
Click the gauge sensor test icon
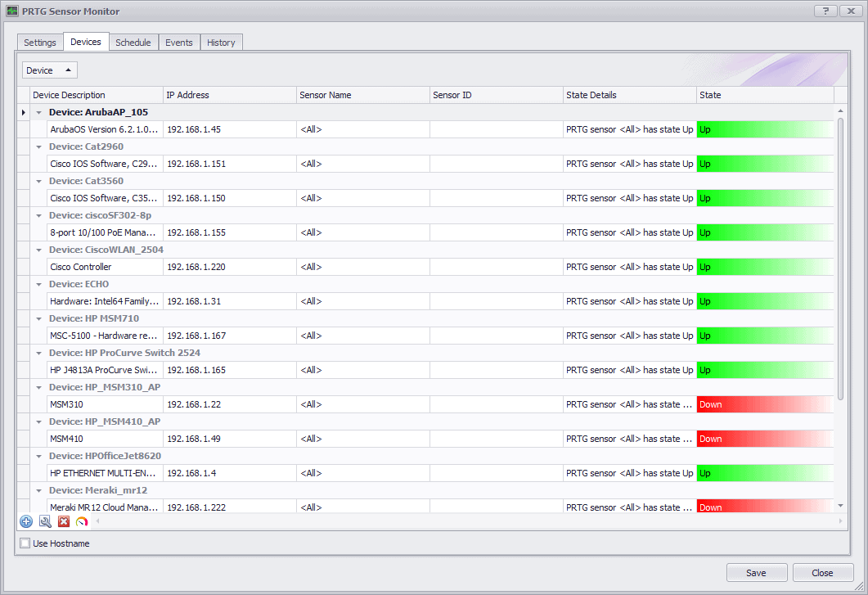(82, 521)
